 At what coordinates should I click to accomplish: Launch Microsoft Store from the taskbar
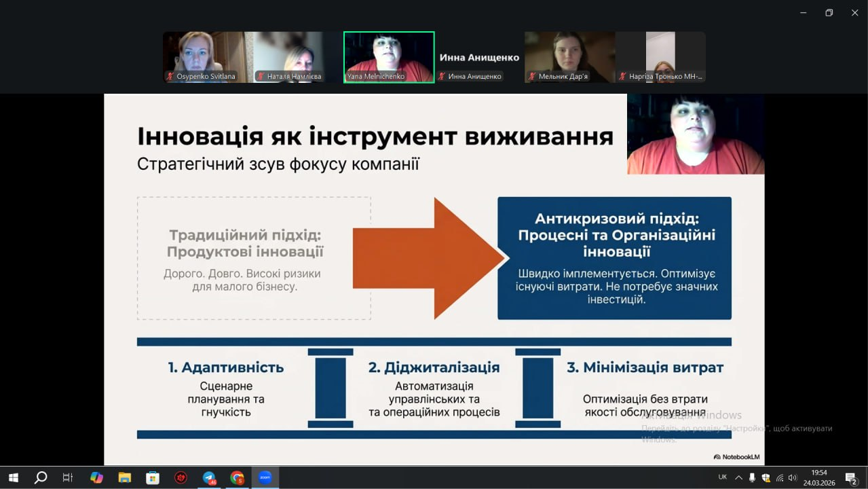pos(153,477)
